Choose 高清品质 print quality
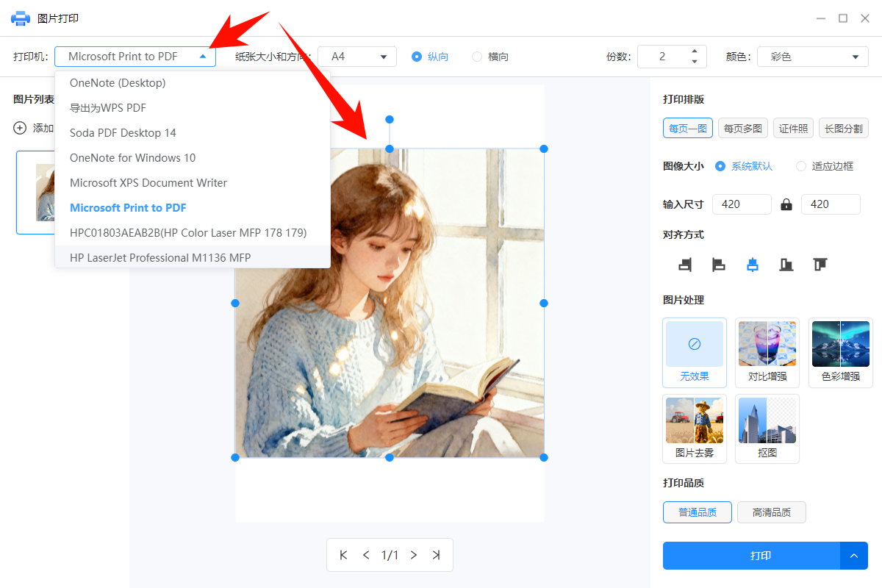This screenshot has height=588, width=882. coord(771,512)
